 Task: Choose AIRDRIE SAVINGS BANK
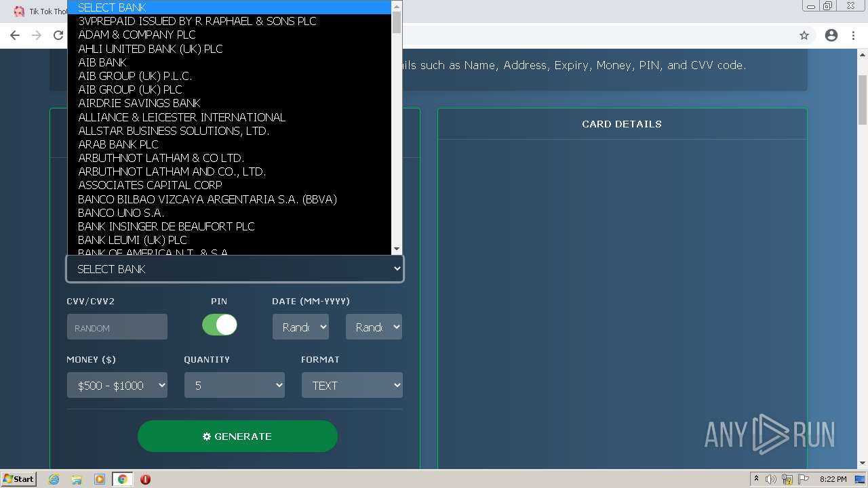(229, 103)
